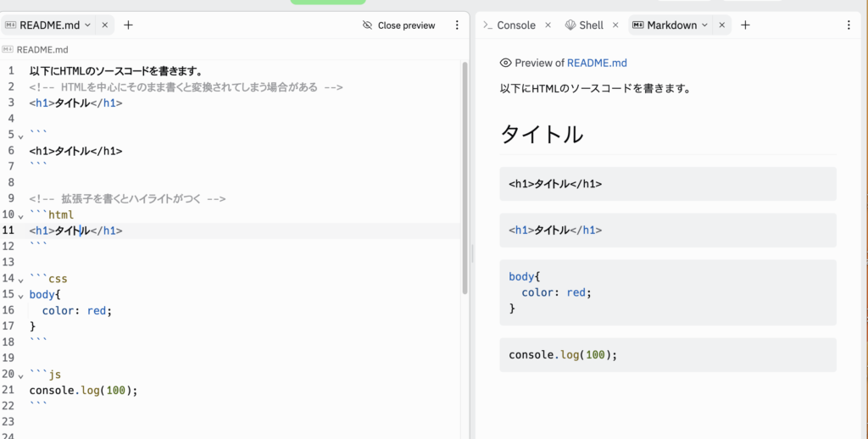
Task: Click console.log(100); in the preview
Action: 563,355
